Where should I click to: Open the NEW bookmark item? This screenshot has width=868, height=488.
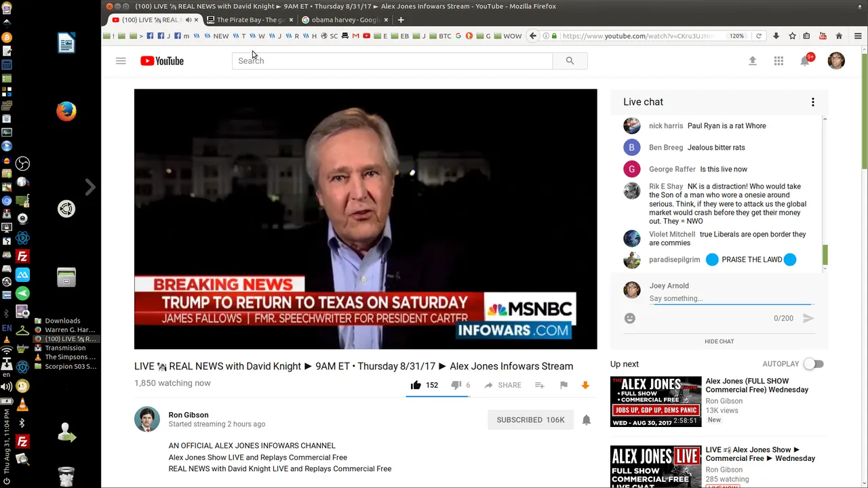217,36
